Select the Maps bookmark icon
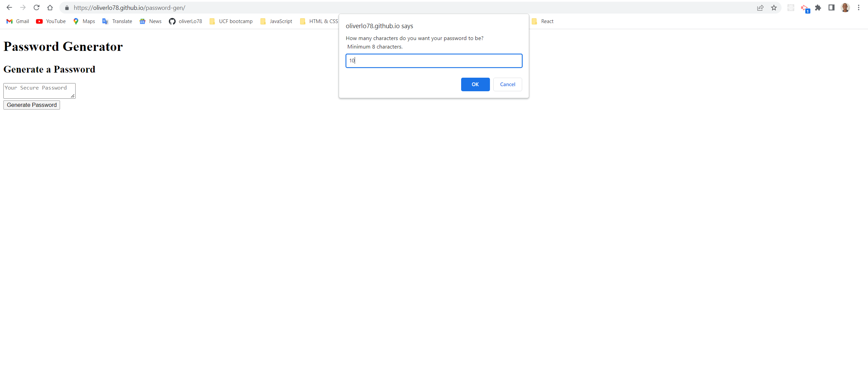This screenshot has height=384, width=868. click(x=76, y=21)
